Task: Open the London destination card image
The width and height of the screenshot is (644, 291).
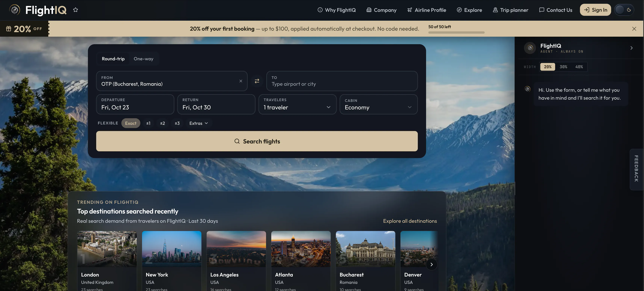Action: (107, 249)
